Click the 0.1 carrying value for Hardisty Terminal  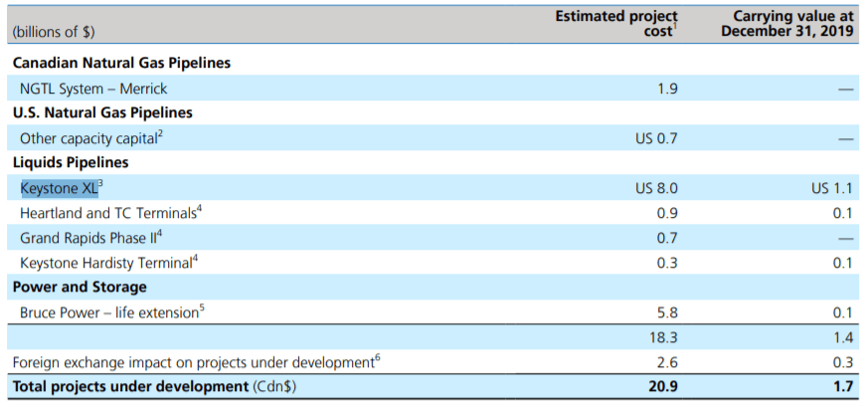842,263
